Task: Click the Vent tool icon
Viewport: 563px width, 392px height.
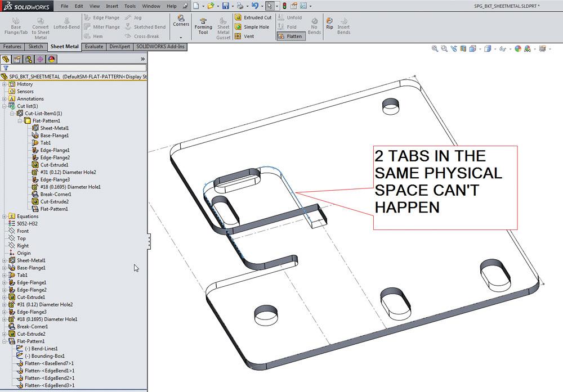Action: (239, 37)
